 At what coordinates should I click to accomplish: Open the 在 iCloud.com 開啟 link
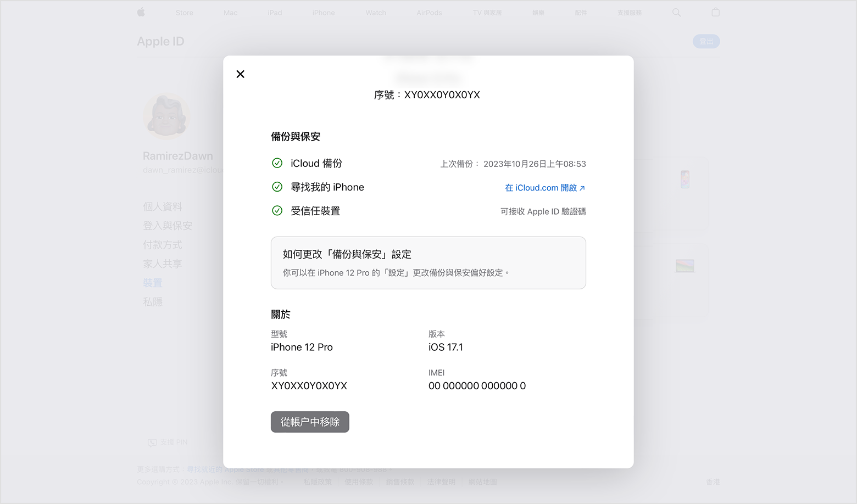[x=545, y=188]
